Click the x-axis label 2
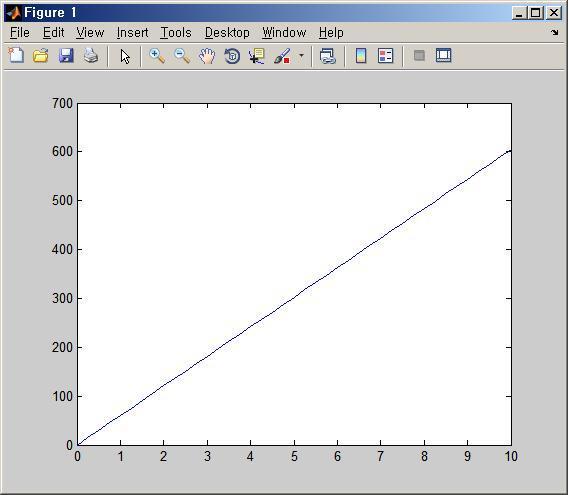 click(x=164, y=457)
